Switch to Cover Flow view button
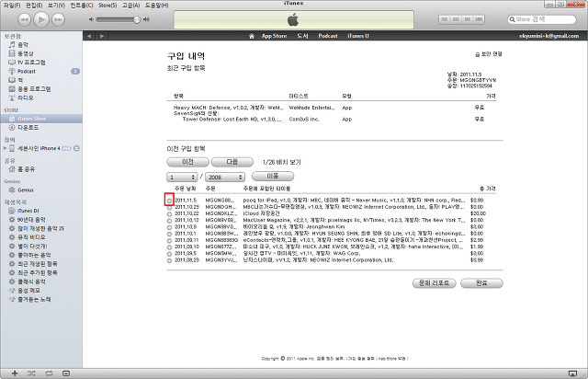 (x=479, y=19)
